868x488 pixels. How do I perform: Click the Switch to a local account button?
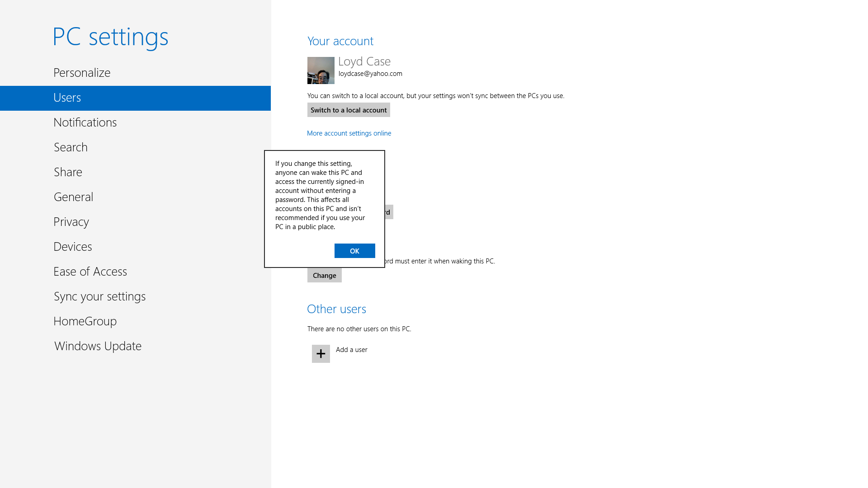click(348, 110)
